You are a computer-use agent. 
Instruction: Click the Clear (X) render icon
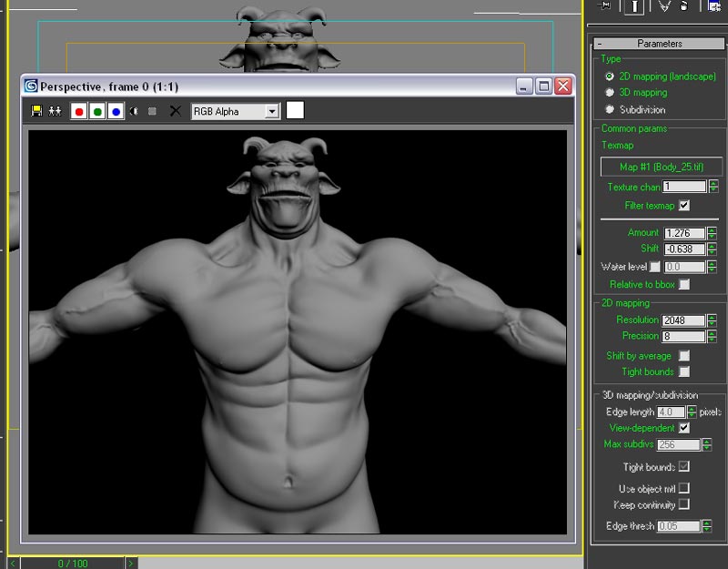(x=175, y=111)
